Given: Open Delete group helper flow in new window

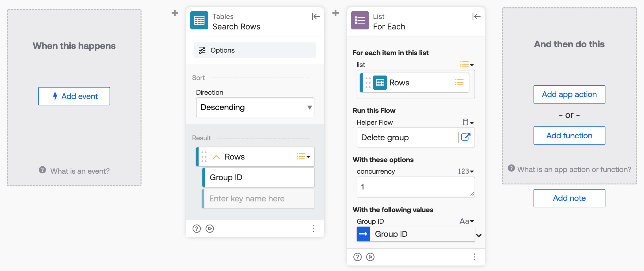Looking at the screenshot, I should [x=466, y=137].
